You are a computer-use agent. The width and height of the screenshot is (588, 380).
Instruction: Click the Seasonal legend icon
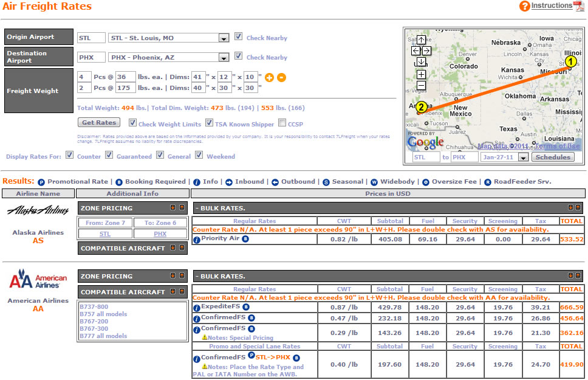pyautogui.click(x=326, y=182)
